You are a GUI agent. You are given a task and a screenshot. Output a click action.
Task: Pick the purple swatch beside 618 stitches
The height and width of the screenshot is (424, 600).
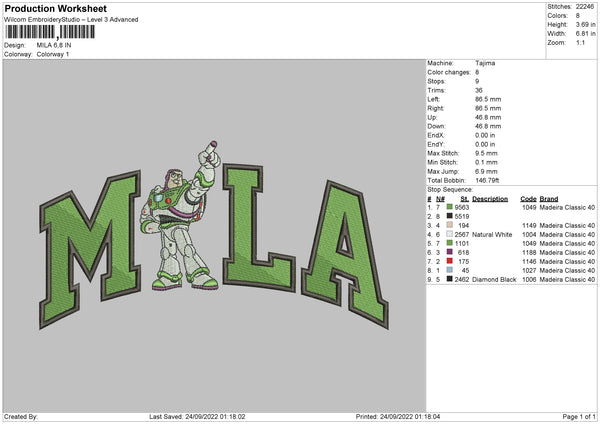449,252
